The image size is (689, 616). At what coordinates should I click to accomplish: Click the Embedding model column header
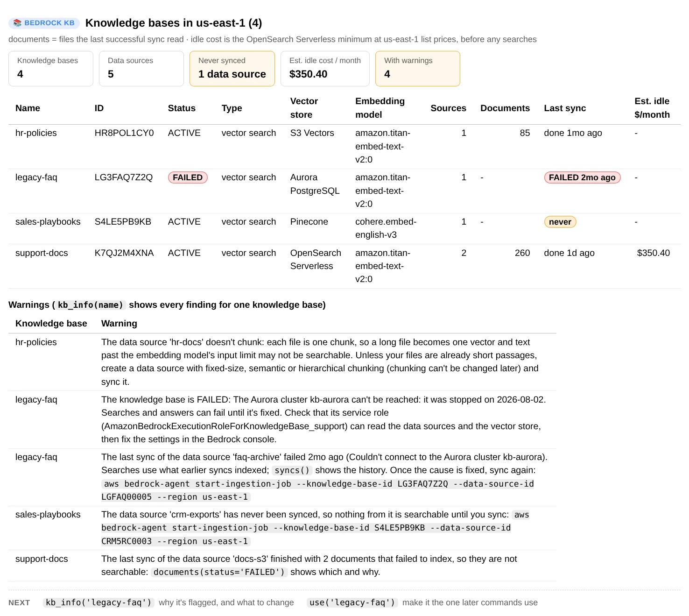(x=380, y=108)
